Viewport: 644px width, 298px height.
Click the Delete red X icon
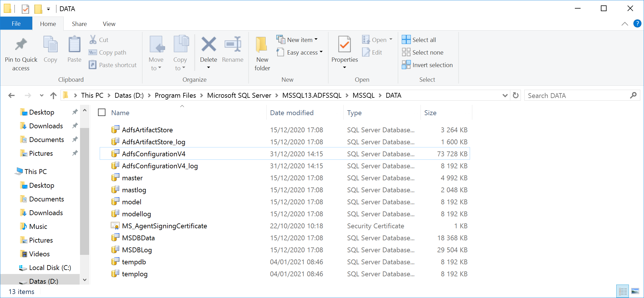(209, 44)
